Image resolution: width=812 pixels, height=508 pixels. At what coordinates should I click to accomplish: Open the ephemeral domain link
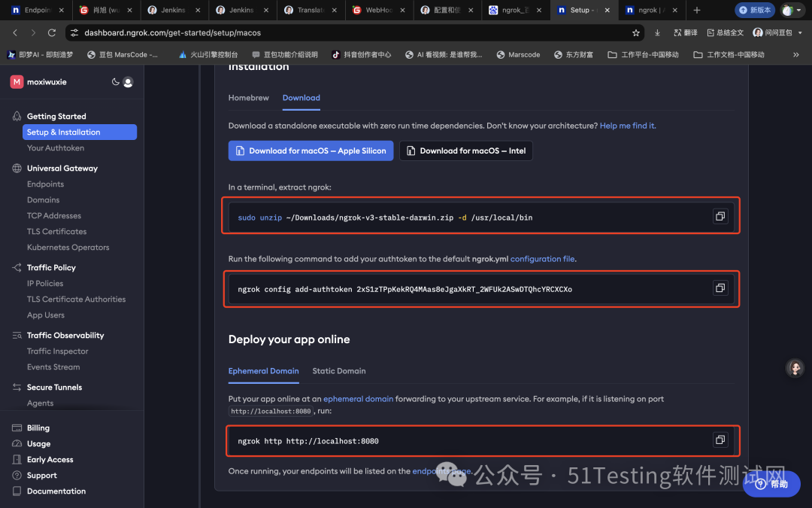pos(359,399)
